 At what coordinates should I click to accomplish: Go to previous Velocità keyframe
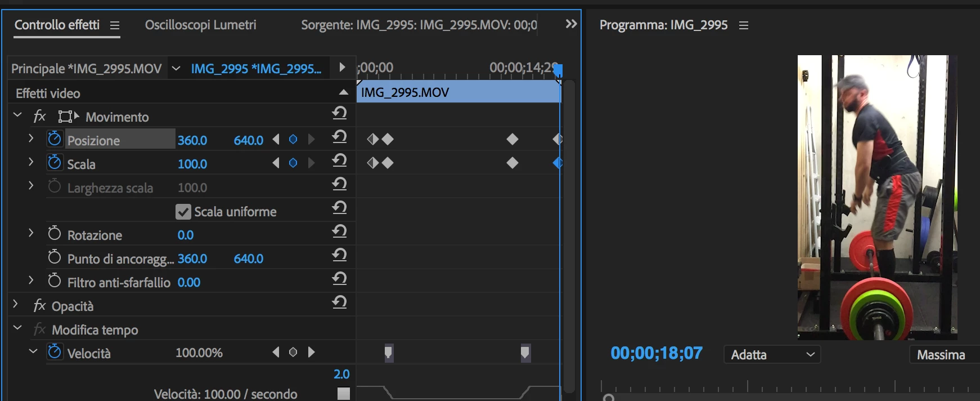pyautogui.click(x=276, y=352)
